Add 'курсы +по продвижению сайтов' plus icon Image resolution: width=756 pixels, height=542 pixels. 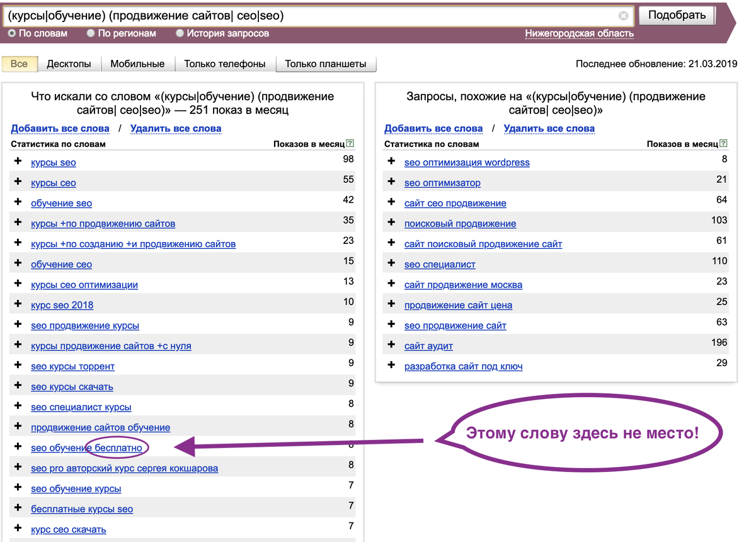point(18,223)
